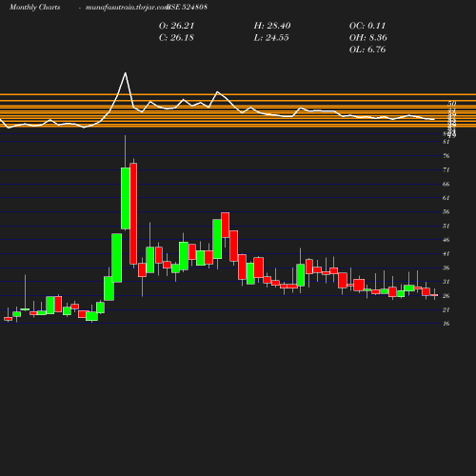The height and width of the screenshot is (476, 476).
Task: Click the 41 price axis label
Action: click(446, 254)
